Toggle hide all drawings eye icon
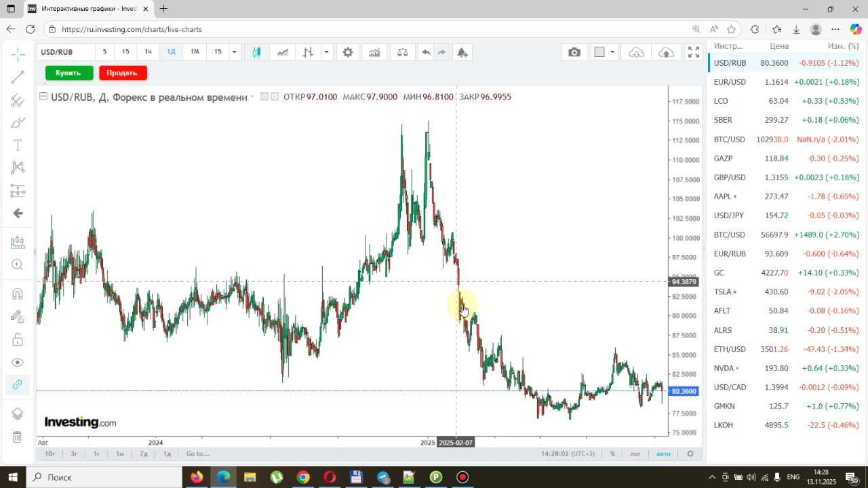 click(18, 362)
